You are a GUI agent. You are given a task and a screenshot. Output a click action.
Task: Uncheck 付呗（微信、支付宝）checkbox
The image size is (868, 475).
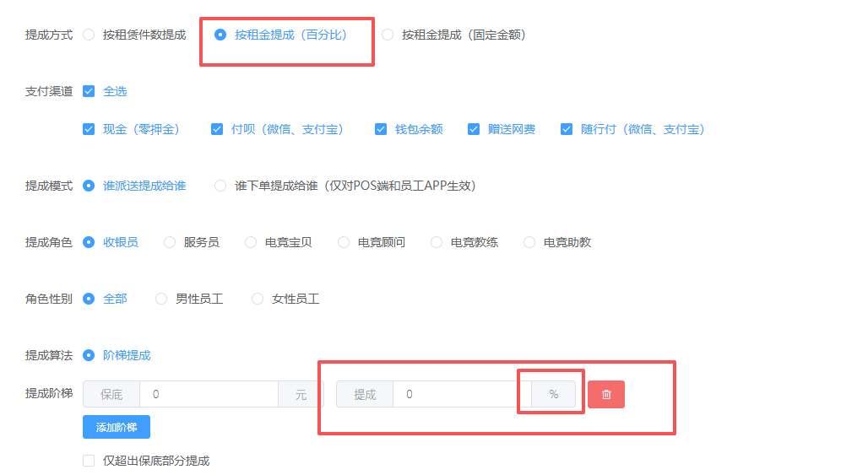(x=217, y=129)
